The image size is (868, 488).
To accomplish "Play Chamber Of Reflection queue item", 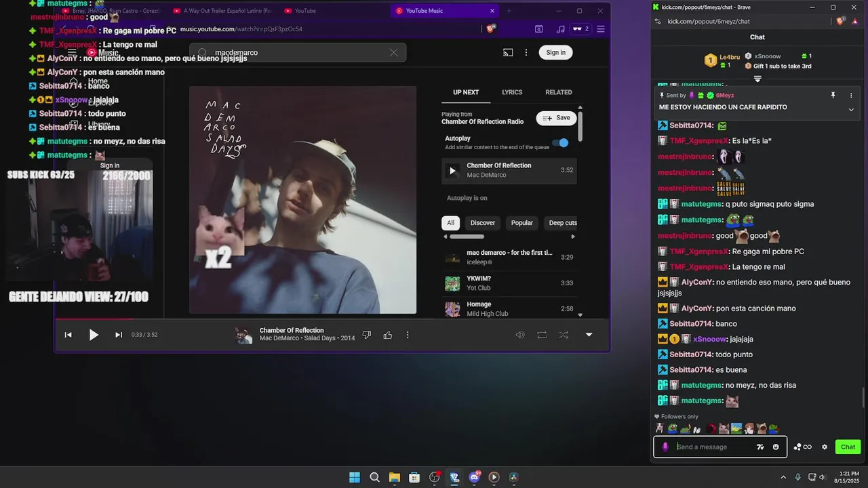I will point(509,170).
